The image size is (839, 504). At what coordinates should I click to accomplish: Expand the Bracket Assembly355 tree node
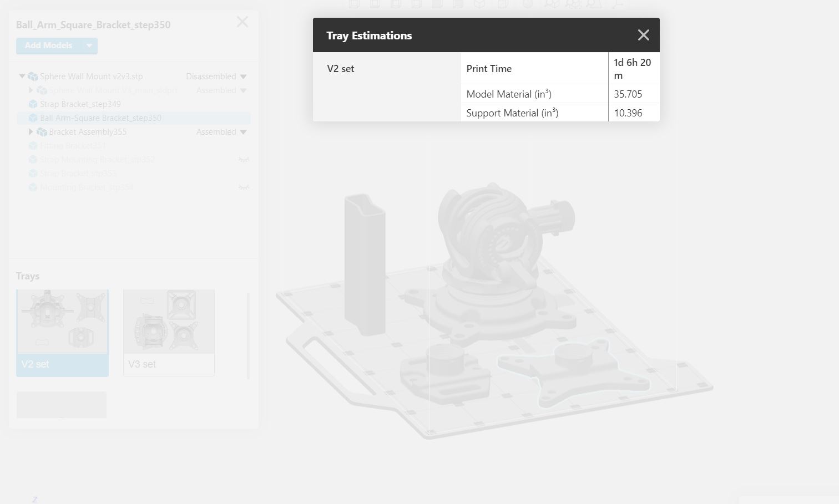pos(31,132)
